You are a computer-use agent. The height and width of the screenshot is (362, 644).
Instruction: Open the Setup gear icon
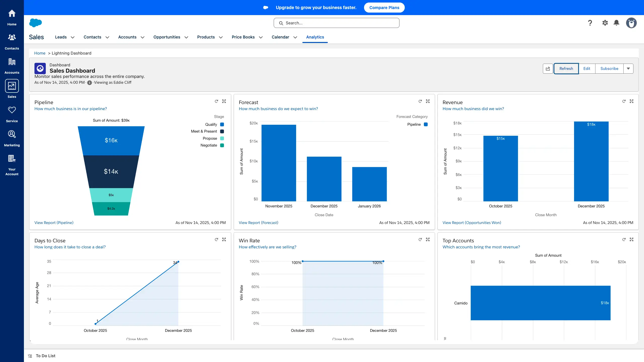coord(605,23)
